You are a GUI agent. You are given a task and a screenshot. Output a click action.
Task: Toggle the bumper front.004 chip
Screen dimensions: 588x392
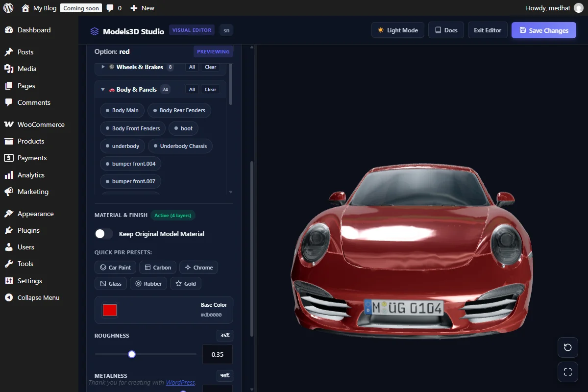pyautogui.click(x=131, y=164)
